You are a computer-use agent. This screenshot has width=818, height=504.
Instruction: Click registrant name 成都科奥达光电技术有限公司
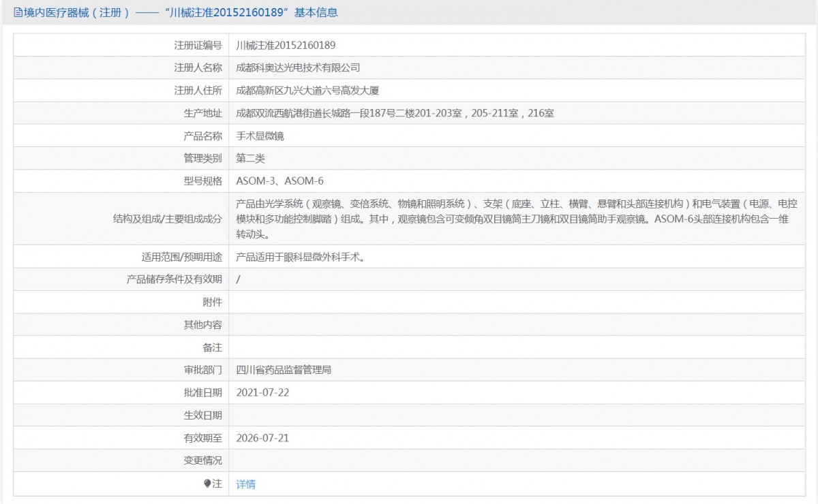pyautogui.click(x=298, y=68)
